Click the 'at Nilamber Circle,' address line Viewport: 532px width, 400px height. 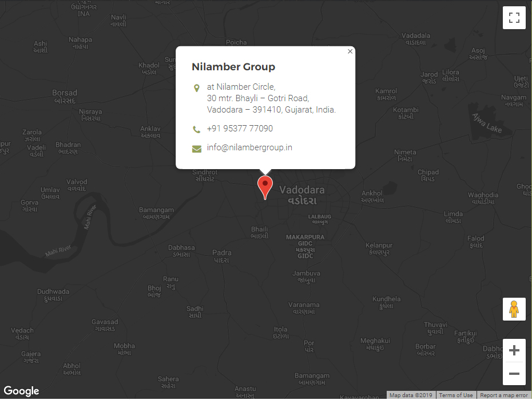[x=241, y=87]
